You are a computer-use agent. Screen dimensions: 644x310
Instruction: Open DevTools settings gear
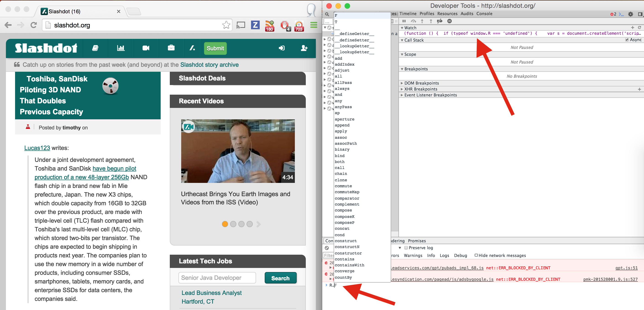pyautogui.click(x=631, y=14)
